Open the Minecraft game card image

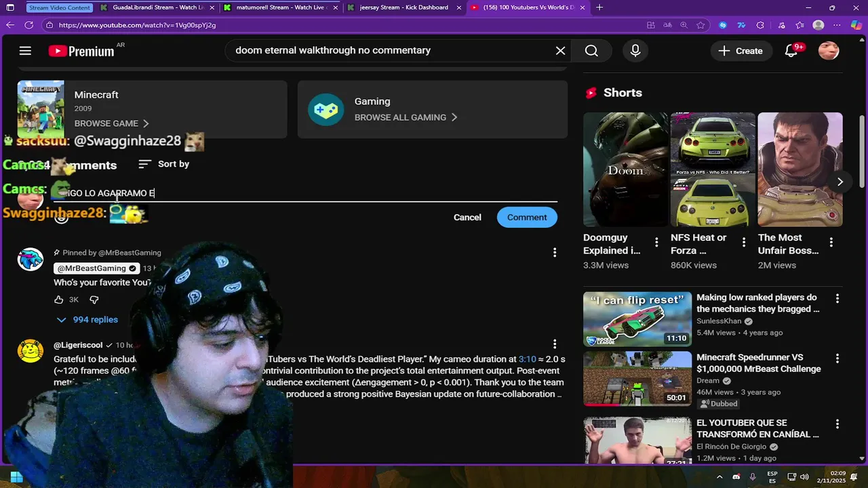tap(41, 109)
